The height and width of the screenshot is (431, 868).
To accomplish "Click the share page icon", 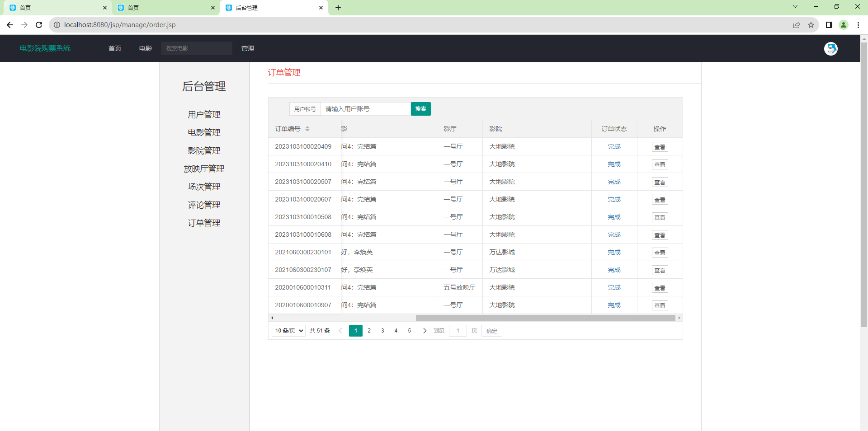I will point(797,25).
